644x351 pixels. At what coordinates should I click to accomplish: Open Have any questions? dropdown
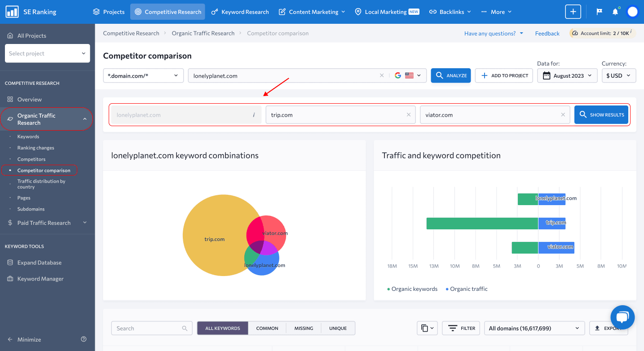point(494,33)
